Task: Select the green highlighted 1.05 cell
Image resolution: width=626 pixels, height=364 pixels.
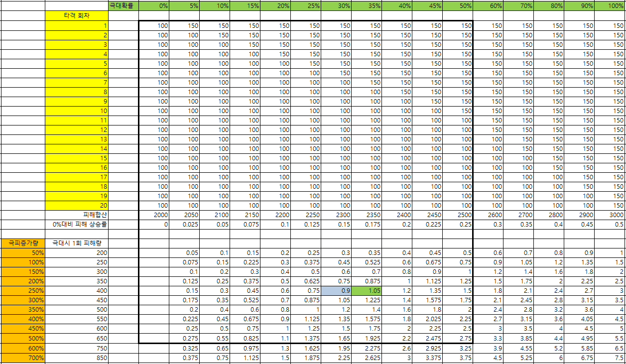Action: 367,291
